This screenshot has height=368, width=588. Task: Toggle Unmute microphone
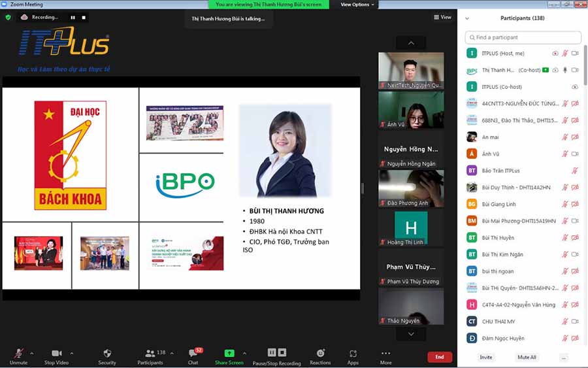coord(18,354)
